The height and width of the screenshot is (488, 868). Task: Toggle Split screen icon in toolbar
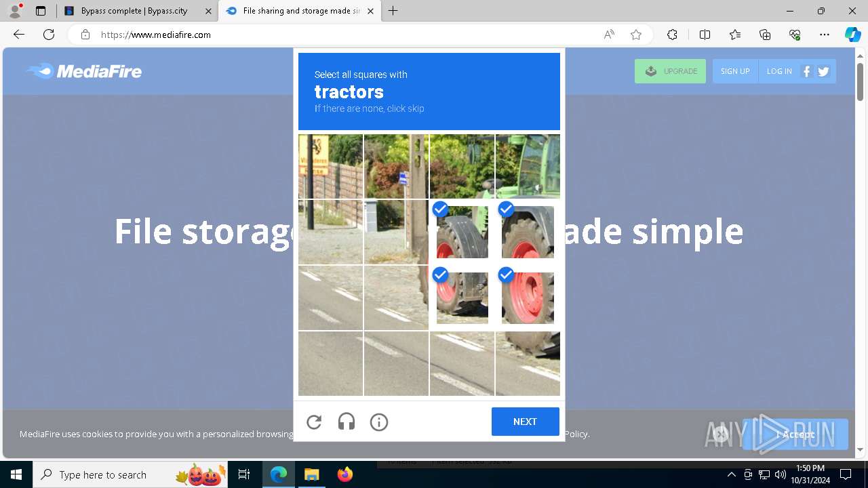tap(705, 35)
